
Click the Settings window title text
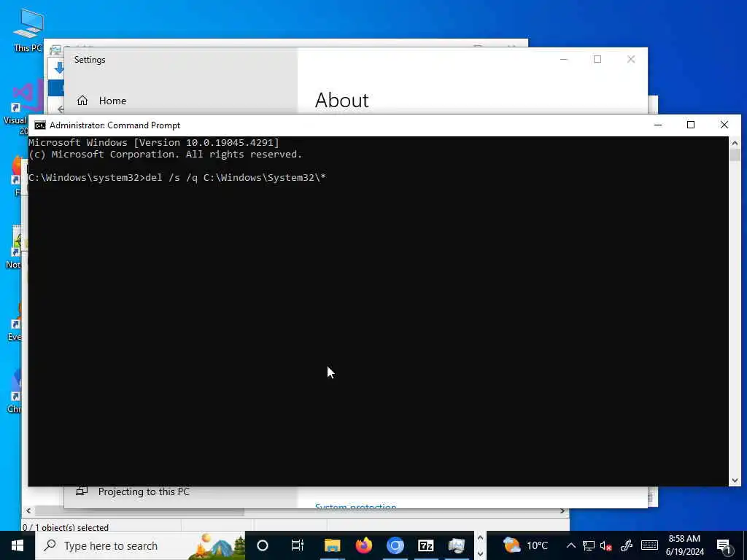(90, 60)
